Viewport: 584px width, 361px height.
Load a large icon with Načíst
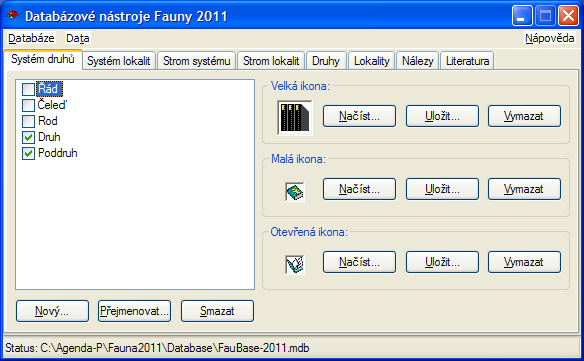tap(359, 116)
